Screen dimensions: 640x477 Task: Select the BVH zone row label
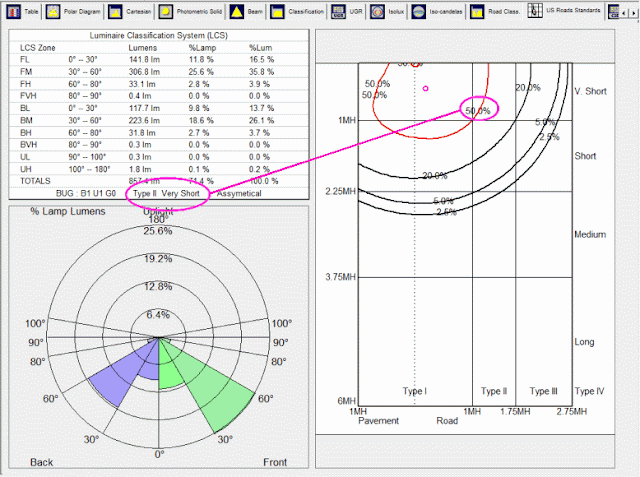point(29,144)
